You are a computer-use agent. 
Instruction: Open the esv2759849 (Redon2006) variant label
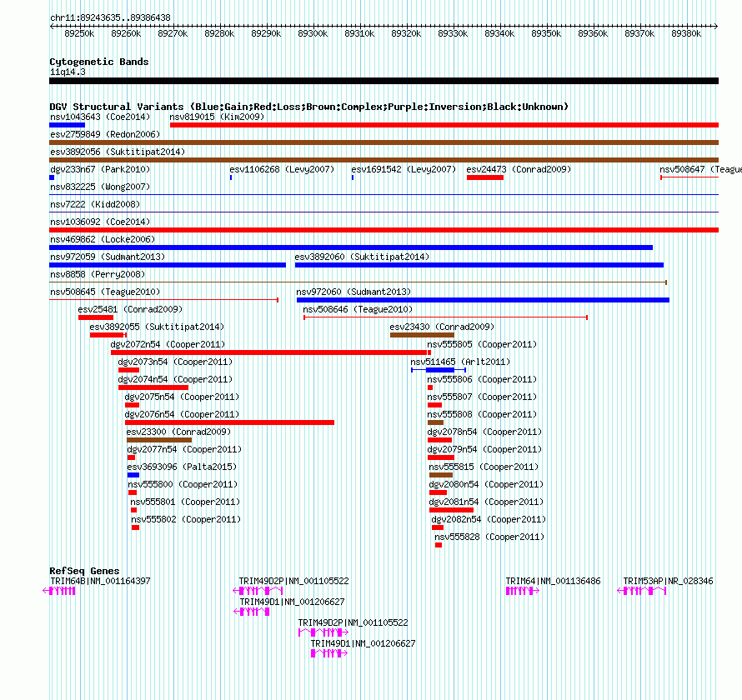coord(105,134)
